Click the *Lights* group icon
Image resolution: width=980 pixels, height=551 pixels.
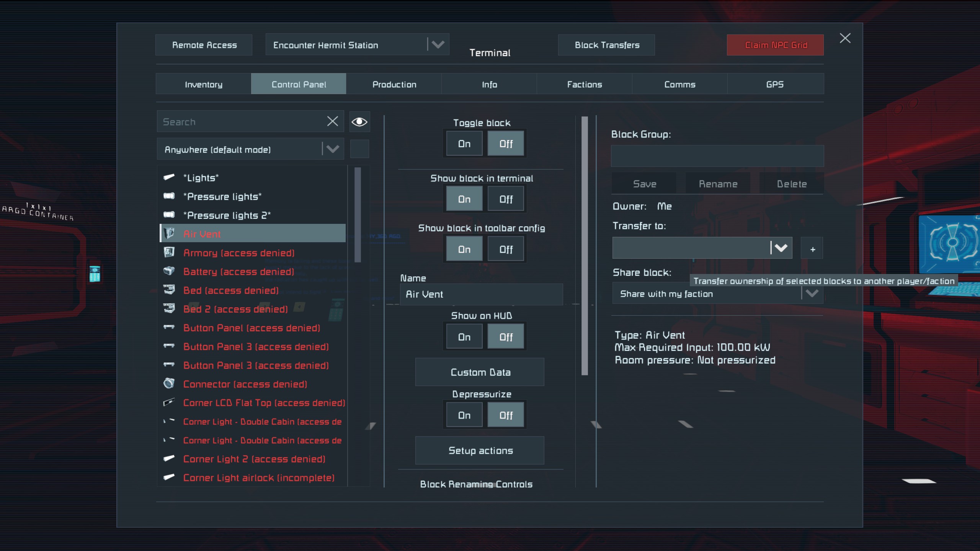pos(169,177)
